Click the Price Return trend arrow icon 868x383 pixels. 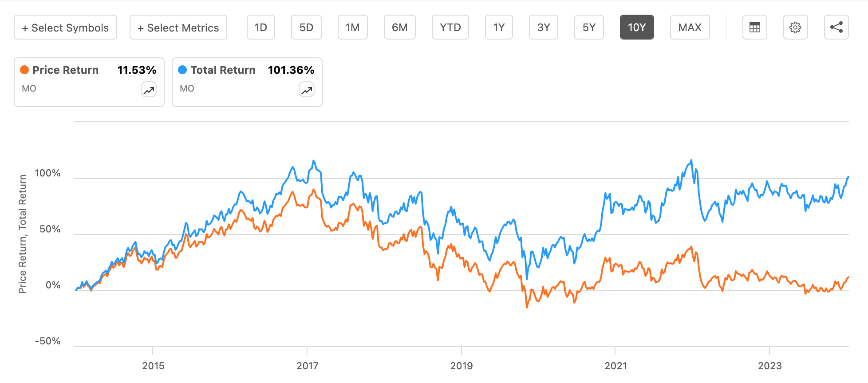click(149, 90)
